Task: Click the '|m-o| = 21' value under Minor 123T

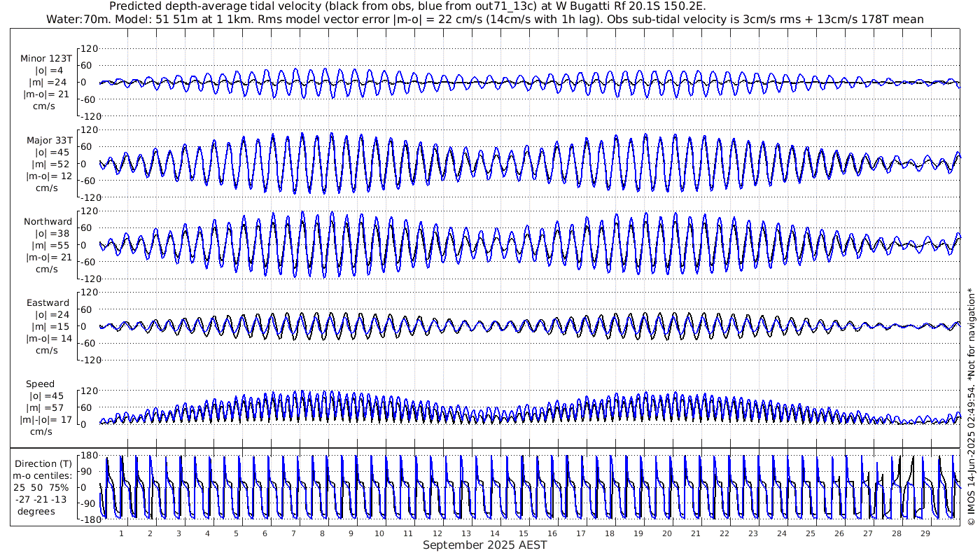Action: [48, 94]
